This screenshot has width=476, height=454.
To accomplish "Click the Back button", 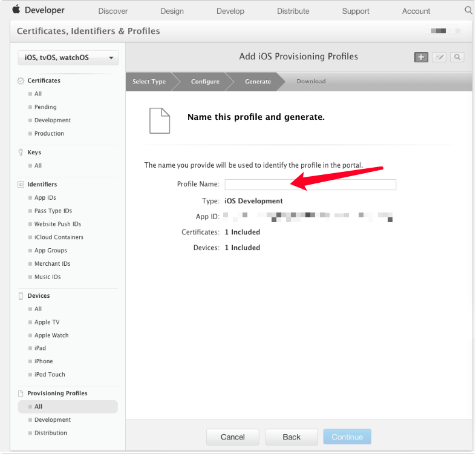I will coord(292,437).
